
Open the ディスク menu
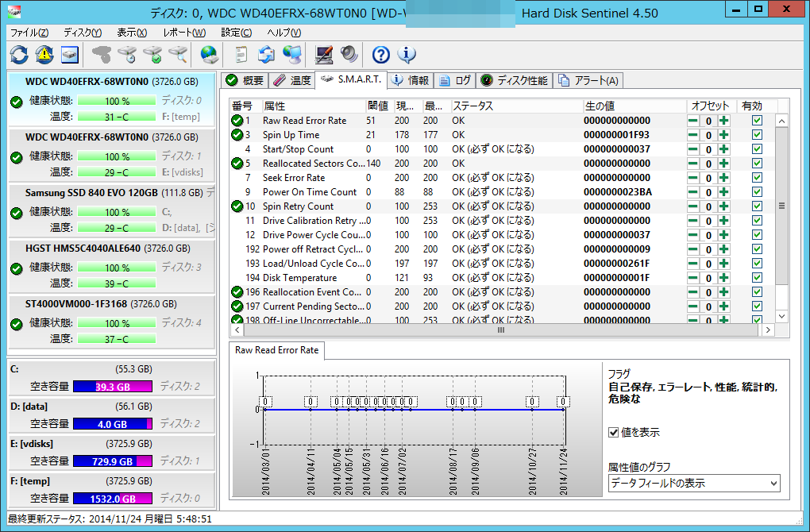click(x=83, y=33)
